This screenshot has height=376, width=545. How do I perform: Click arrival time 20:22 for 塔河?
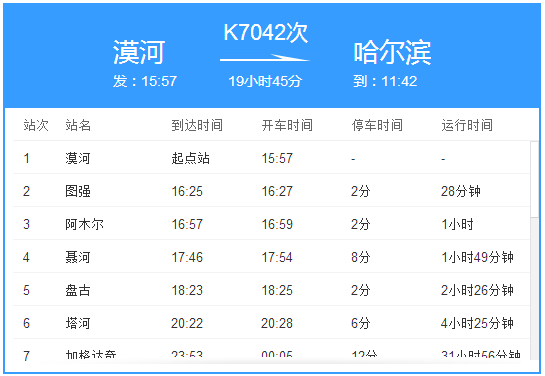187,324
